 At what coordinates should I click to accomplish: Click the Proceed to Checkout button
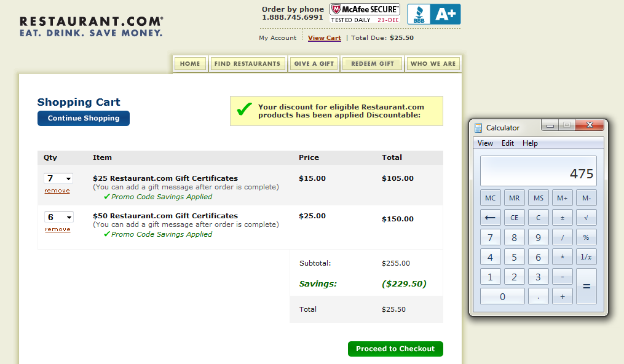coord(395,349)
